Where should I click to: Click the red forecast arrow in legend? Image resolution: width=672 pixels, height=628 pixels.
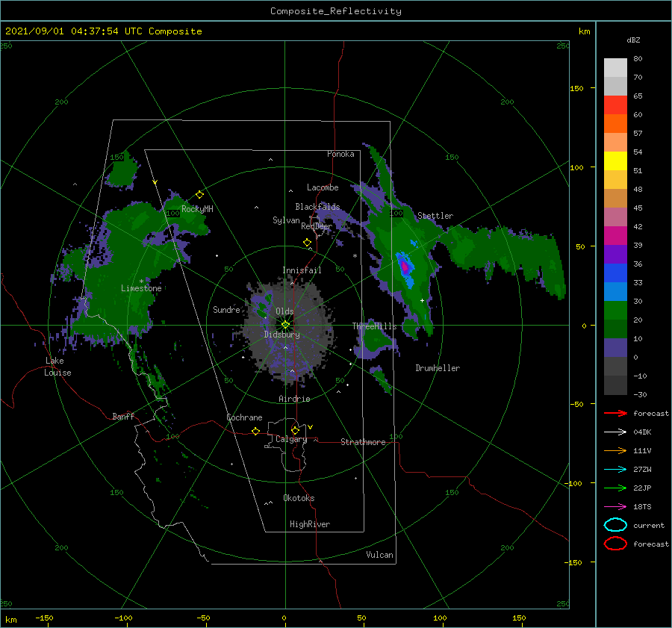click(x=615, y=413)
